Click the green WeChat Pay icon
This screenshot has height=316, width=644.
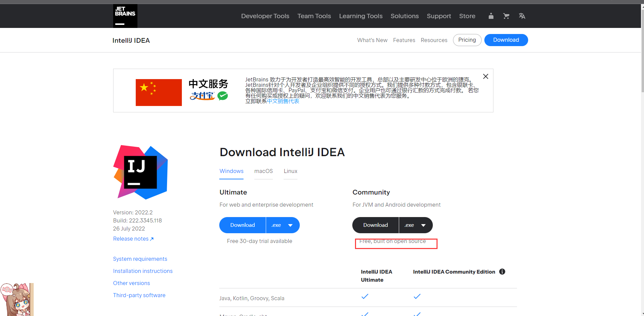(x=223, y=96)
